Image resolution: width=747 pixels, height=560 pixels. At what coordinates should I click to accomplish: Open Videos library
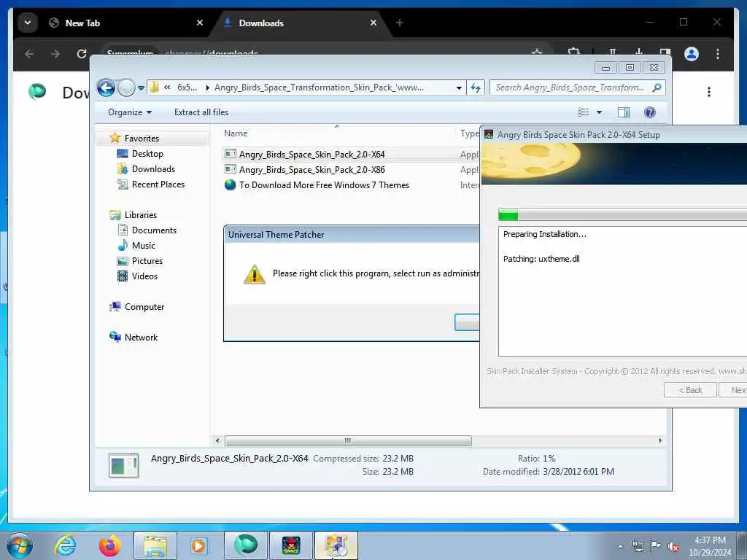pos(144,276)
